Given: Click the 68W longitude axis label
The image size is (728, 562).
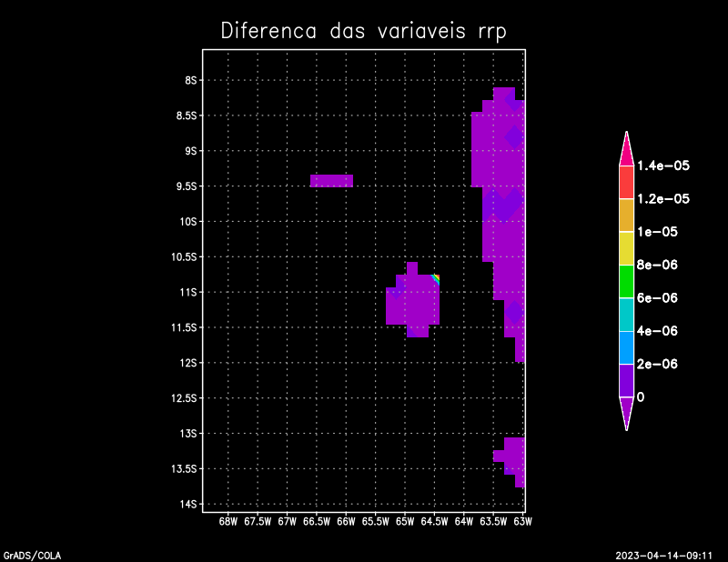Looking at the screenshot, I should pos(228,522).
